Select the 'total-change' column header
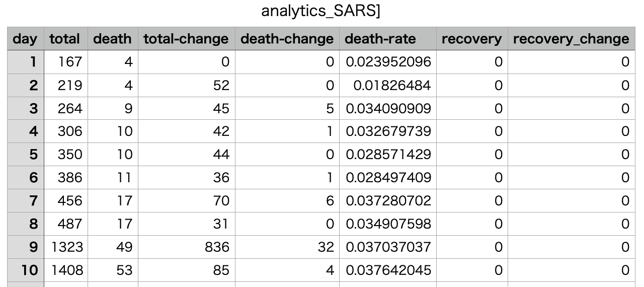Viewport: 644px width, 287px height. pyautogui.click(x=186, y=39)
